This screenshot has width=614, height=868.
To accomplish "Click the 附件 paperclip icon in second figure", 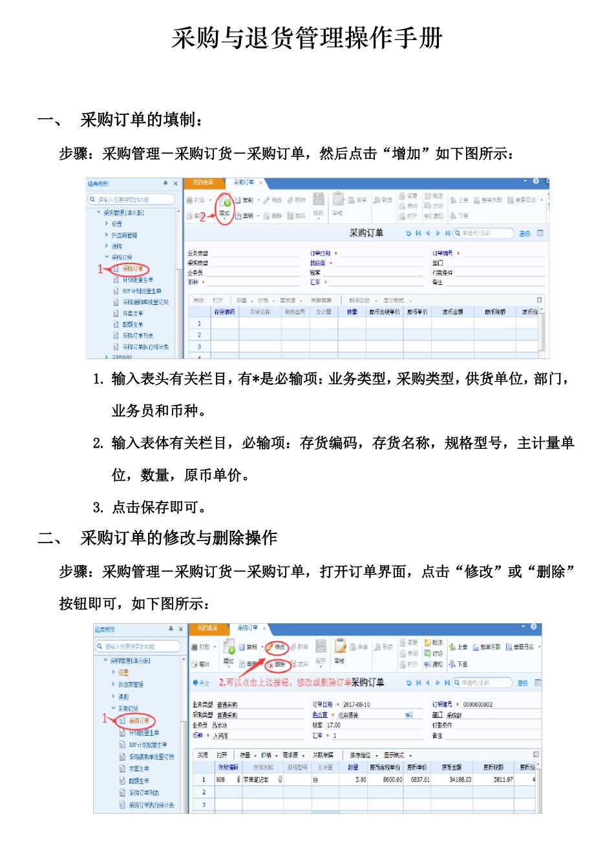I will coord(293,646).
